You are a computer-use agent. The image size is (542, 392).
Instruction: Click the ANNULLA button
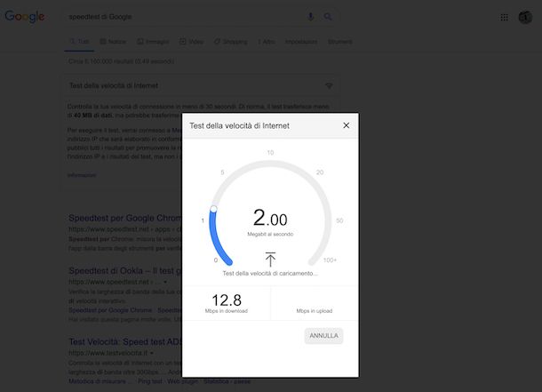coord(323,336)
